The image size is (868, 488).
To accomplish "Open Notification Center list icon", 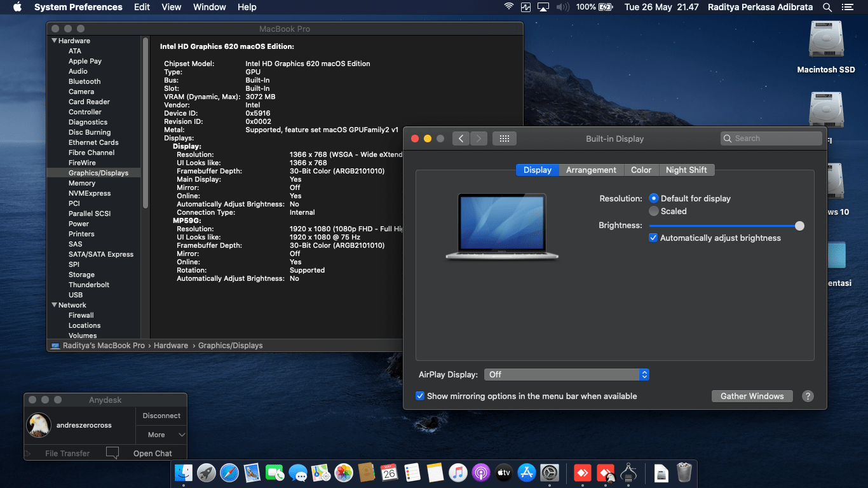I will [x=846, y=7].
